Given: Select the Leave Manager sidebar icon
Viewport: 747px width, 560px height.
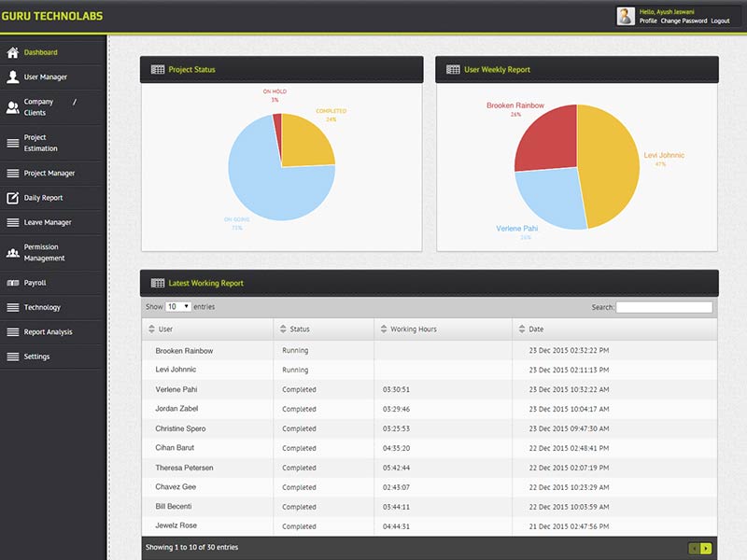Looking at the screenshot, I should 11,222.
